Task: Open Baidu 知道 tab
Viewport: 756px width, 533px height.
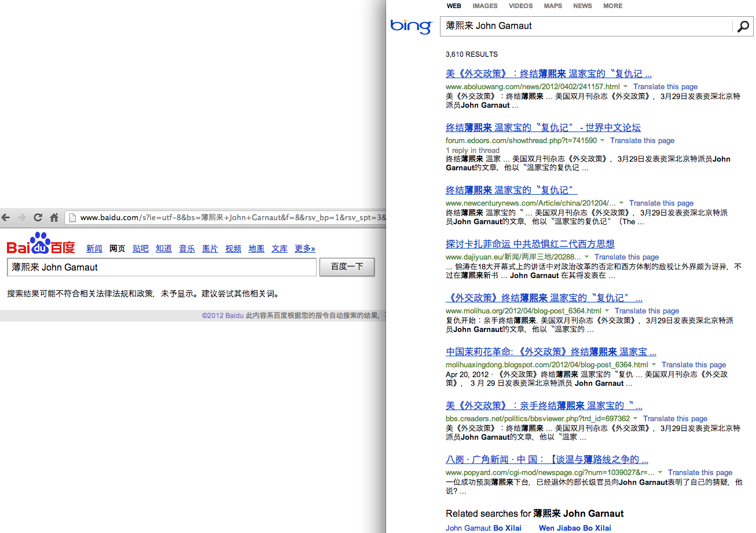Action: pyautogui.click(x=164, y=249)
